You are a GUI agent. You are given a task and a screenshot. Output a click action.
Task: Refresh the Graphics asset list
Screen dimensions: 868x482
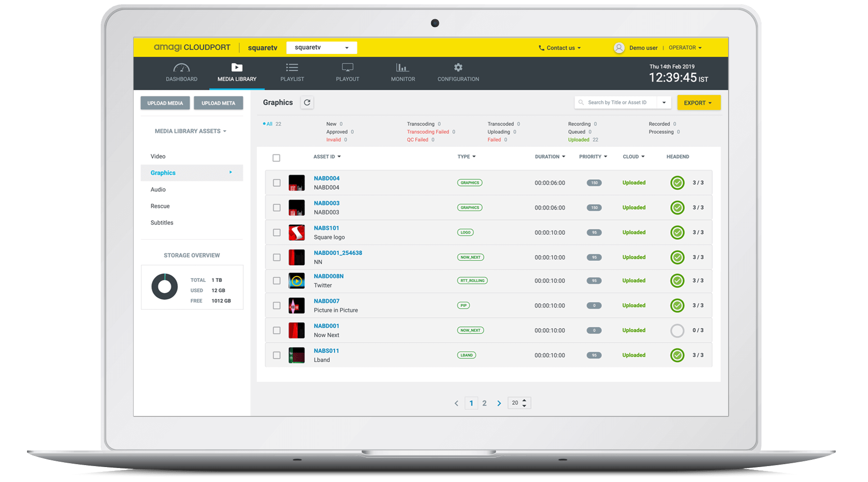click(x=307, y=102)
